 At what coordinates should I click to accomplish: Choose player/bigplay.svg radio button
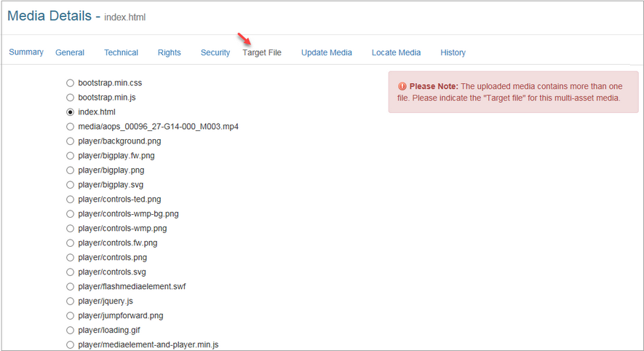pos(71,185)
